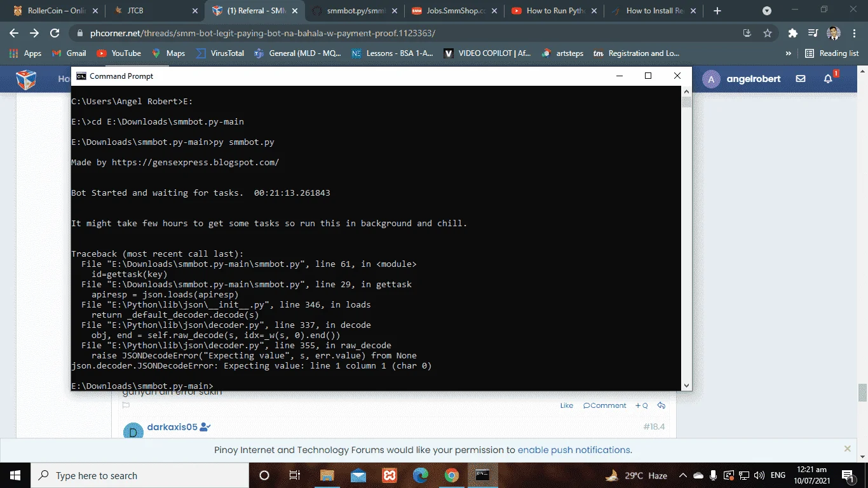
Task: Open the Chrome tab search dropdown
Action: pos(767,11)
